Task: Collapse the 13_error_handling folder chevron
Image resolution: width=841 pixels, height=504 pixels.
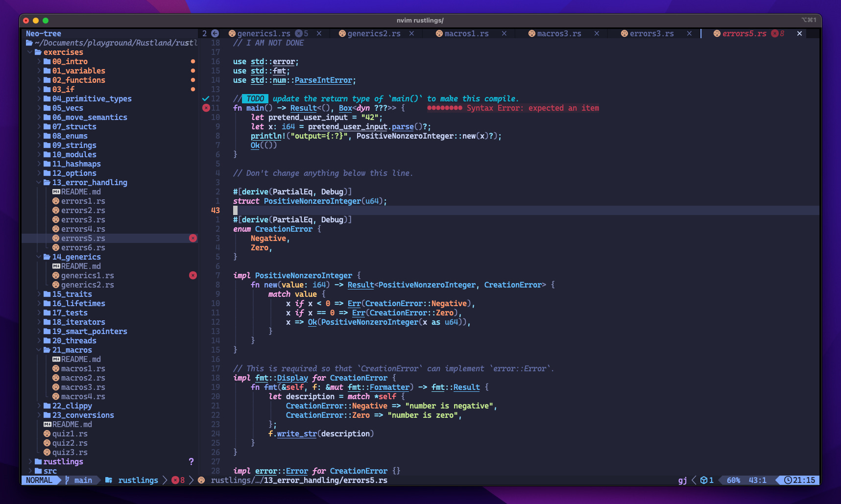Action: 39,182
